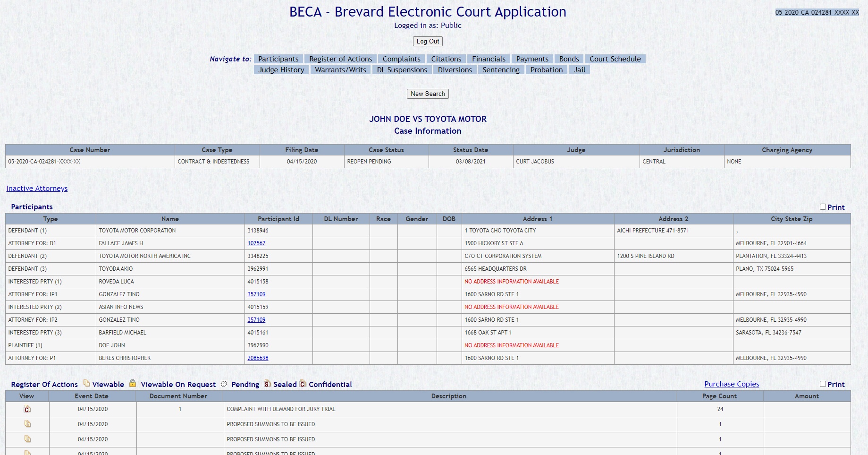
Task: Start a New Search
Action: pos(428,94)
